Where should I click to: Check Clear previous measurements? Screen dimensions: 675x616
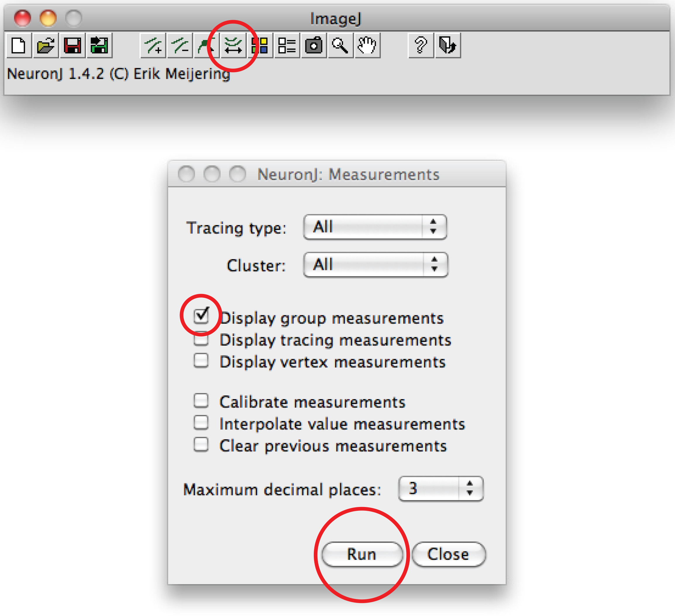[201, 445]
